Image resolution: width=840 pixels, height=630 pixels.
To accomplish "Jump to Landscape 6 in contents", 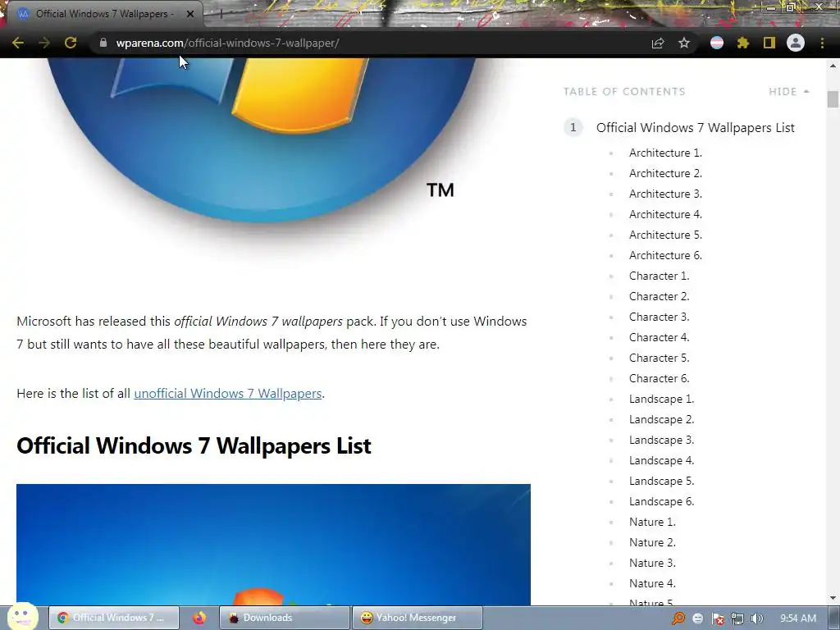I will pyautogui.click(x=662, y=501).
